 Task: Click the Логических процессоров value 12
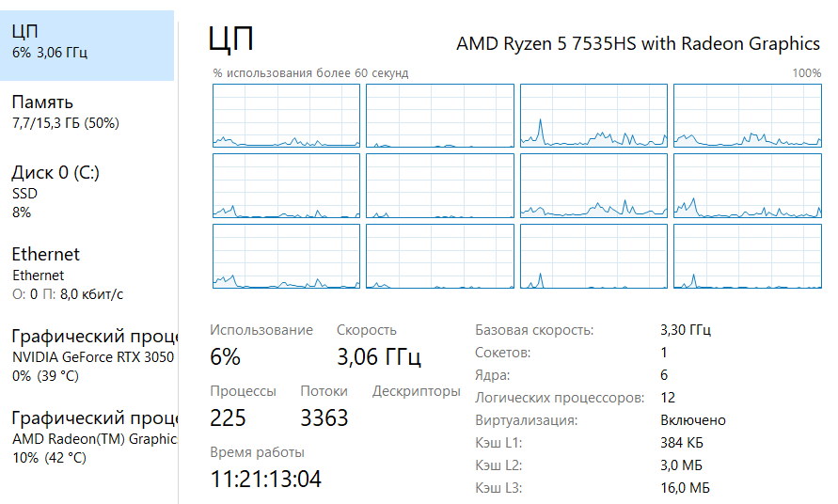click(x=668, y=398)
